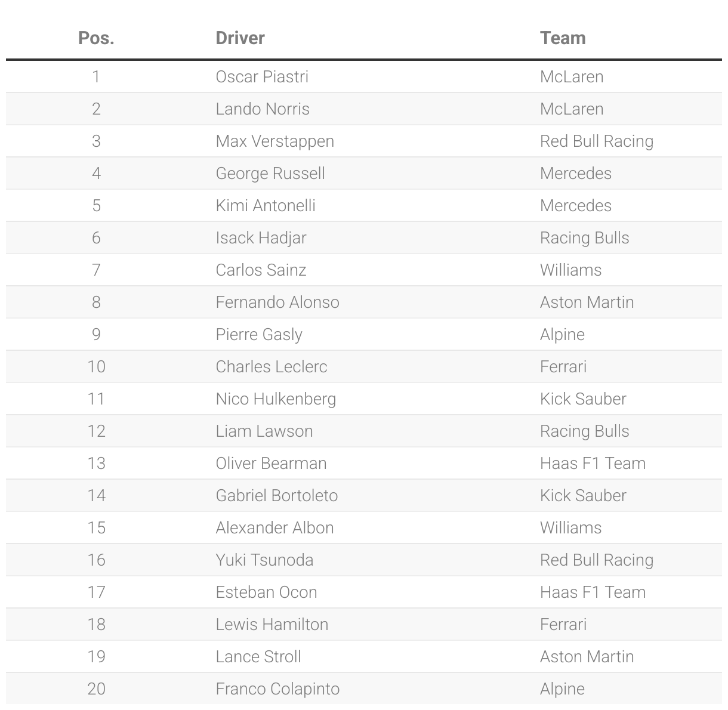
Task: Select Charles Leclerc in position 10
Action: click(272, 367)
